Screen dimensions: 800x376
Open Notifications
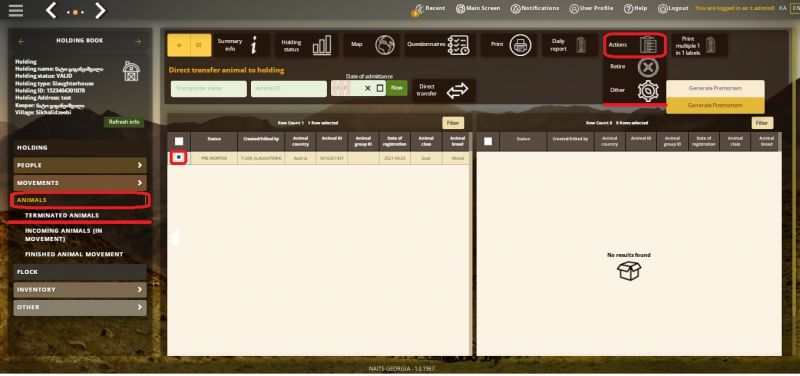(x=535, y=9)
